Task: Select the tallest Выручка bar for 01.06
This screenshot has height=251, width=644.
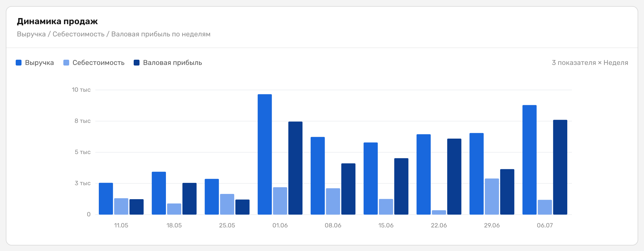Action: point(265,154)
